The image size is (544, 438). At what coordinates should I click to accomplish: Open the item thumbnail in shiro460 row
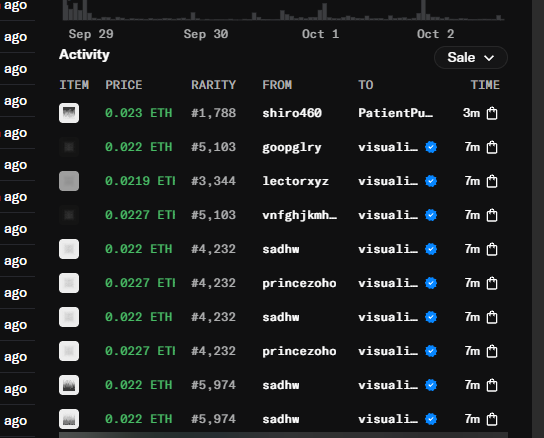(x=69, y=113)
